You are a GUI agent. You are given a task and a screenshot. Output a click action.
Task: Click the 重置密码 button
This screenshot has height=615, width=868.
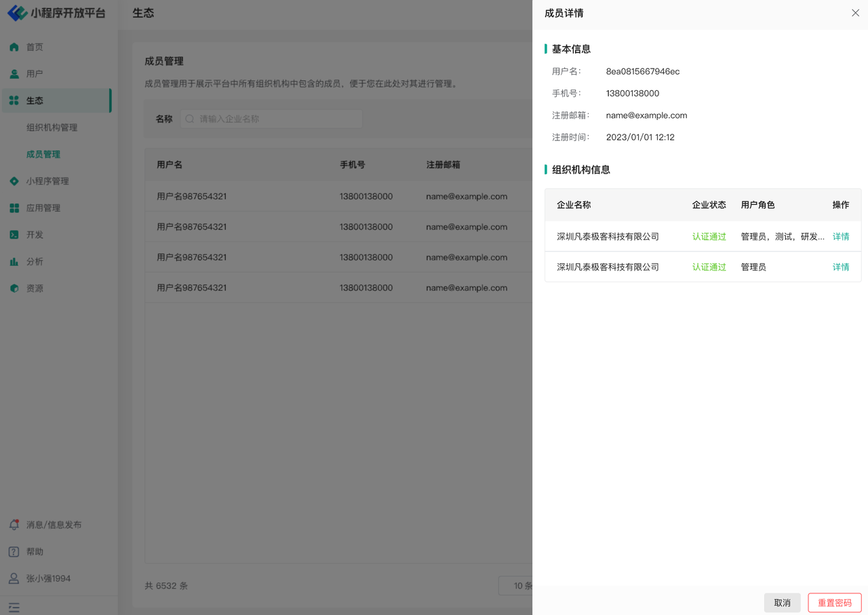pos(834,603)
